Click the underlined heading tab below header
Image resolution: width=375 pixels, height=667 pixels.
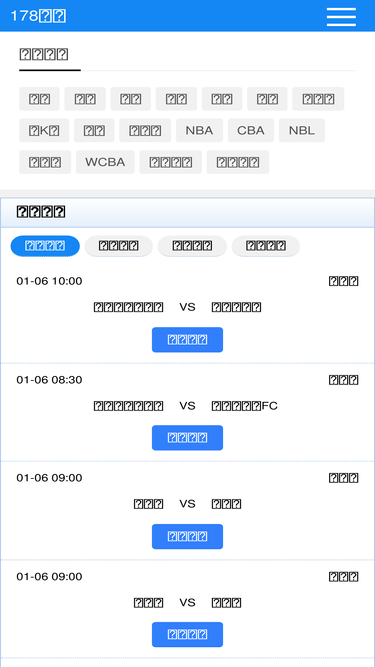[44, 54]
